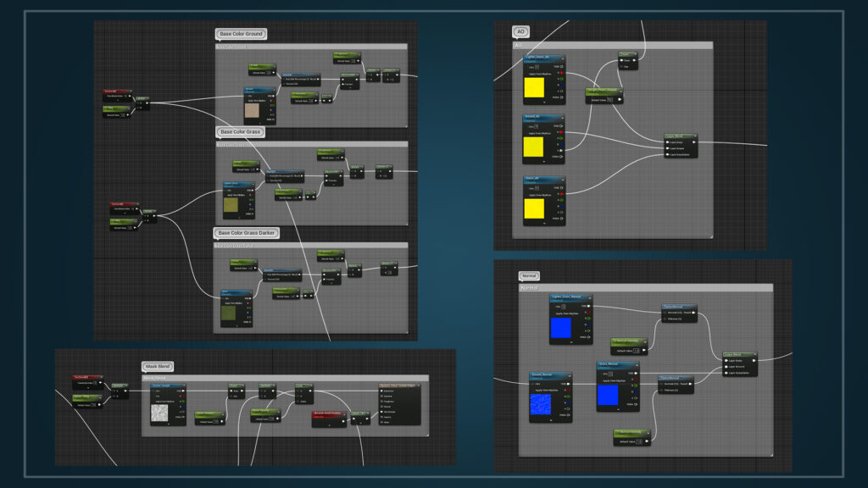Click the Lerp node inside Mask Blend

pyautogui.click(x=304, y=385)
